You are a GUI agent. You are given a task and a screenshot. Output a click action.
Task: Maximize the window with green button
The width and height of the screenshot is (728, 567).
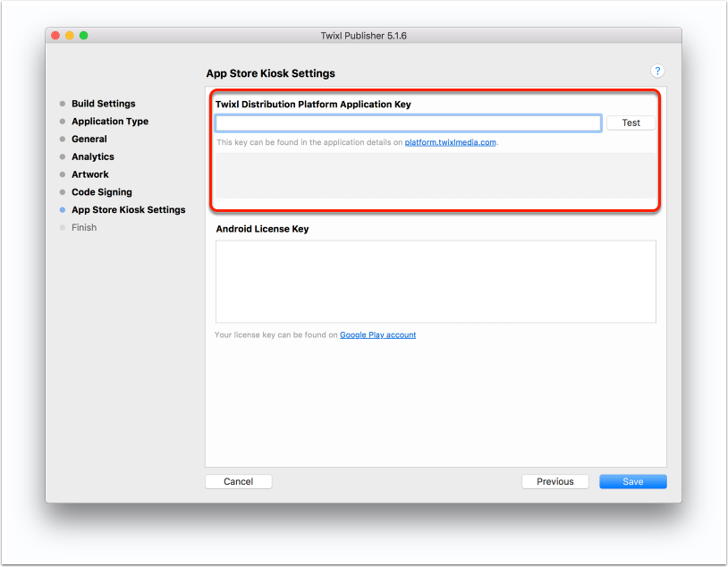point(83,35)
